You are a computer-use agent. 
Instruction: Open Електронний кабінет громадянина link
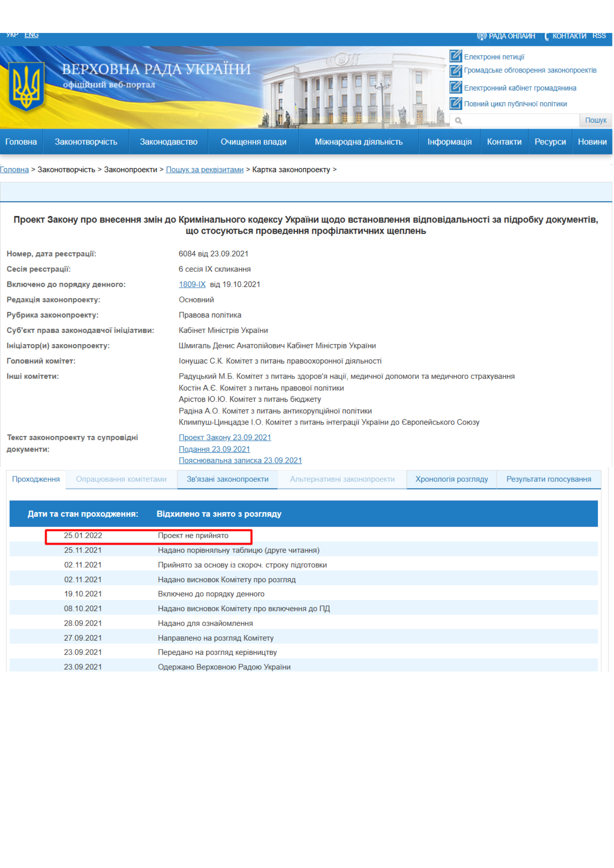pos(520,88)
